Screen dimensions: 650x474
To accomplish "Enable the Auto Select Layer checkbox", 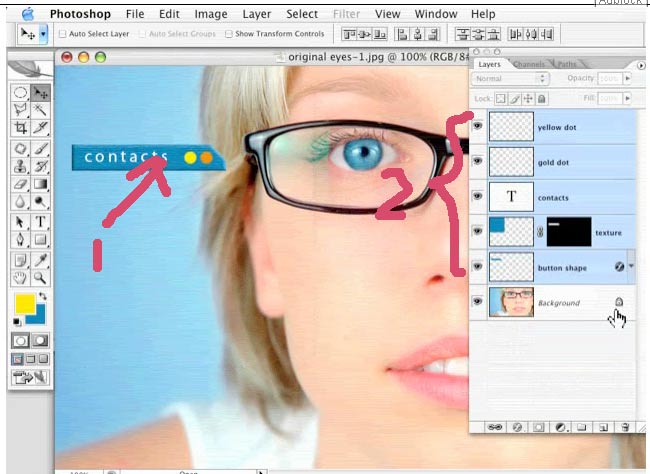I will pos(62,34).
